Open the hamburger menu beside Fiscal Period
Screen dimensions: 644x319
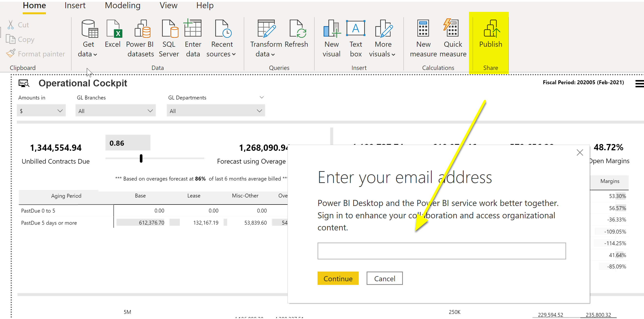[x=639, y=84]
